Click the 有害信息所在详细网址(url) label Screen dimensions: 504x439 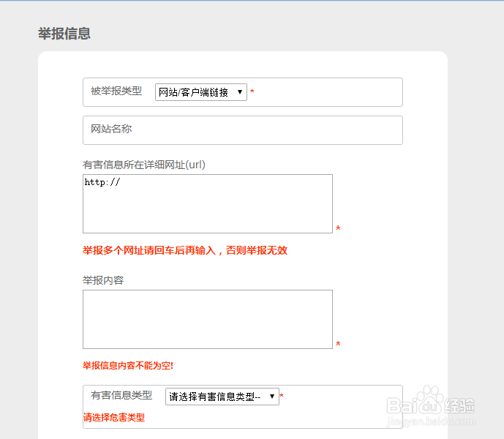tap(143, 165)
